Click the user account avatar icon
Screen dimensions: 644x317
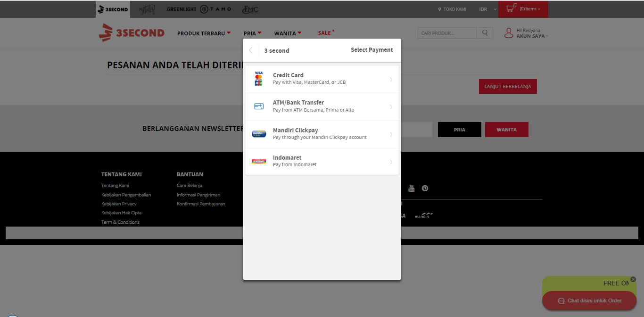(x=509, y=33)
